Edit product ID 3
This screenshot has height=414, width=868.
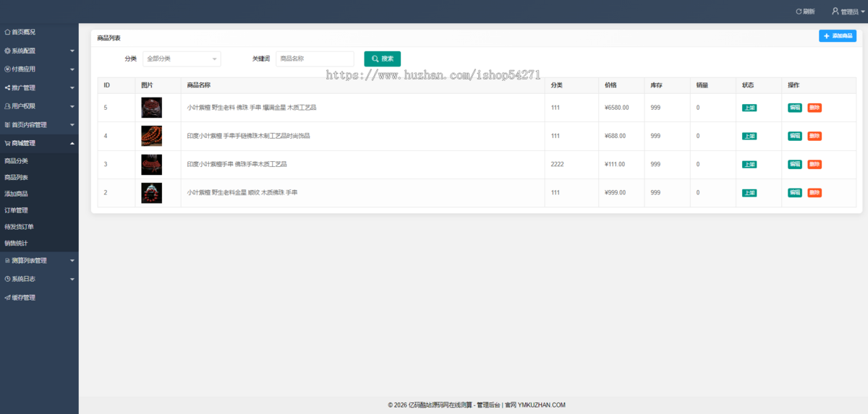(x=795, y=164)
